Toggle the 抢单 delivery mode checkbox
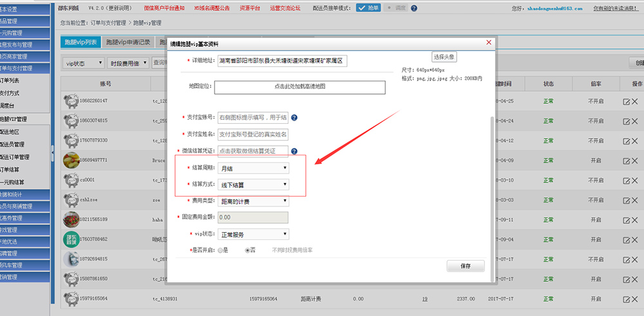This screenshot has height=316, width=644. pyautogui.click(x=361, y=8)
